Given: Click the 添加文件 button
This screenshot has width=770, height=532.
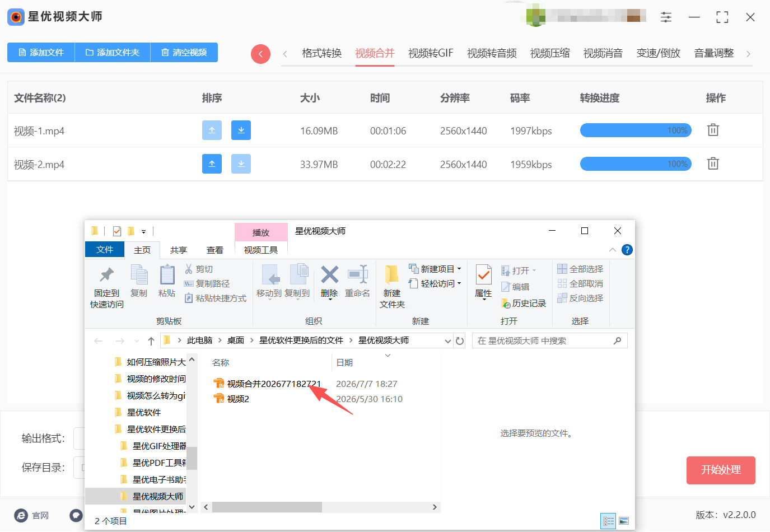Looking at the screenshot, I should pyautogui.click(x=41, y=52).
